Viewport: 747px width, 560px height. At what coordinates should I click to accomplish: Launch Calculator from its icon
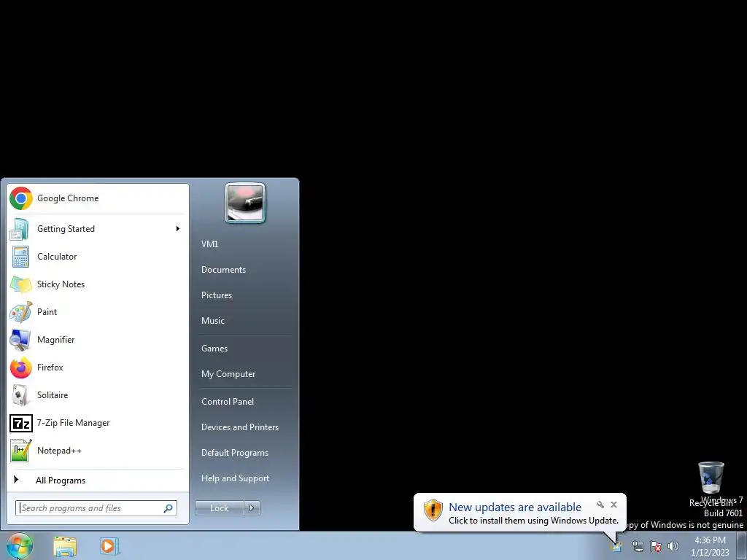[20, 257]
